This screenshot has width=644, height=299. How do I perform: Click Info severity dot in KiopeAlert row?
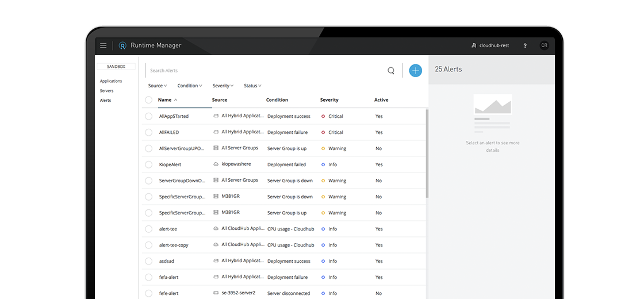click(323, 164)
